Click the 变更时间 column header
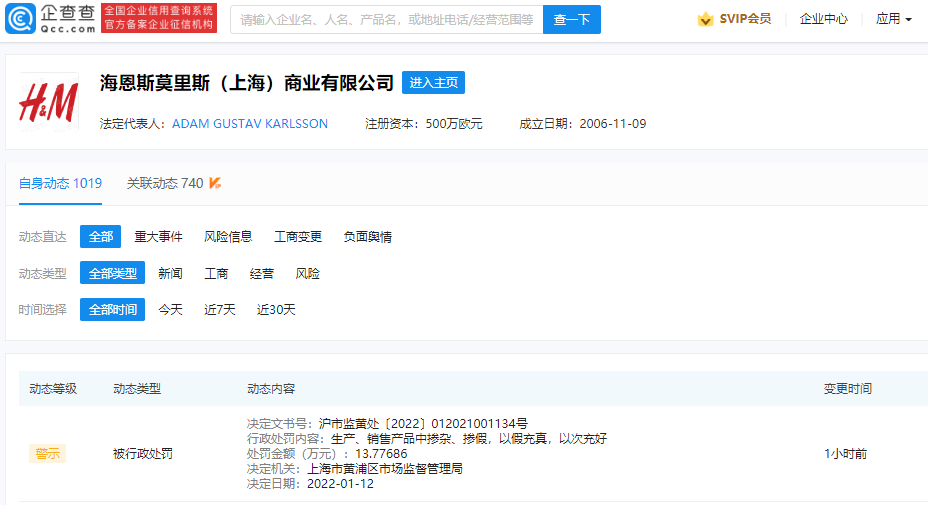Viewport: 928px width, 505px height. coord(848,389)
